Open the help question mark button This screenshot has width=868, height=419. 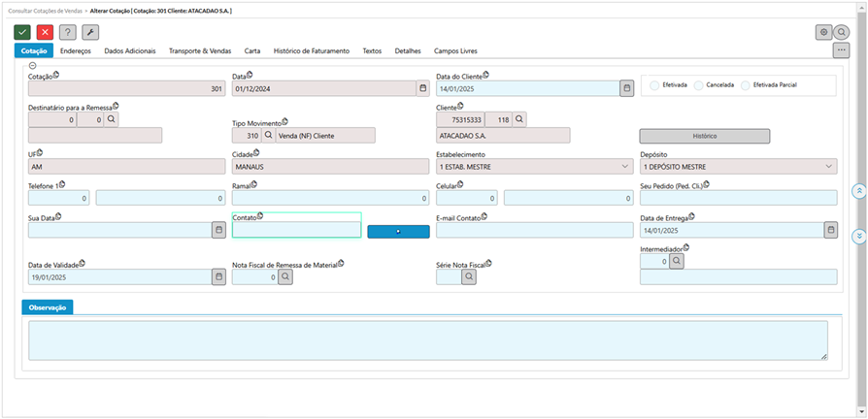(67, 32)
